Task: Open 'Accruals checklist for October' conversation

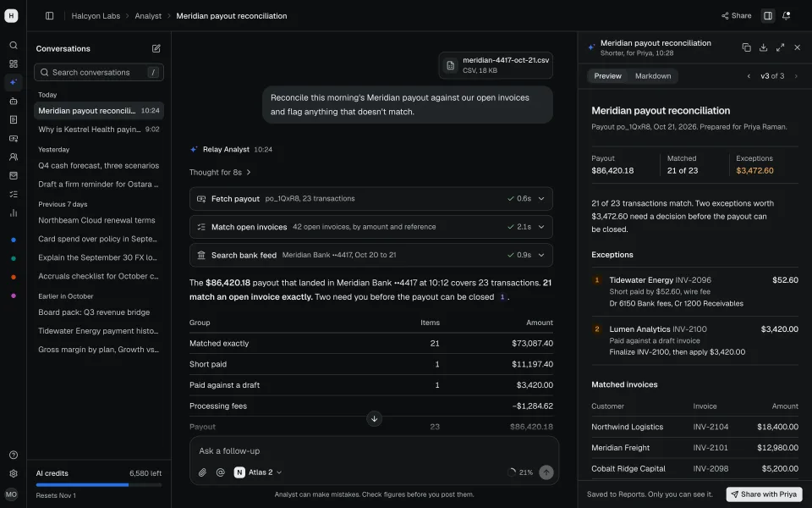Action: (x=99, y=276)
